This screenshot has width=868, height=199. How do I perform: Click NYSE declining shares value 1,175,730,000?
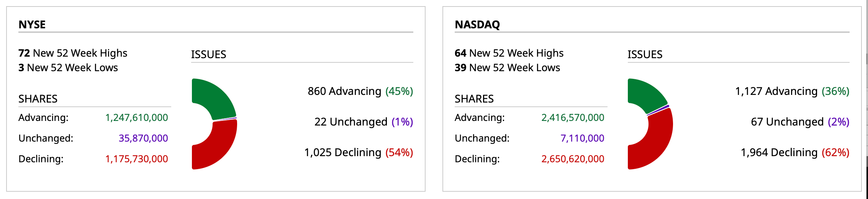coord(136,159)
